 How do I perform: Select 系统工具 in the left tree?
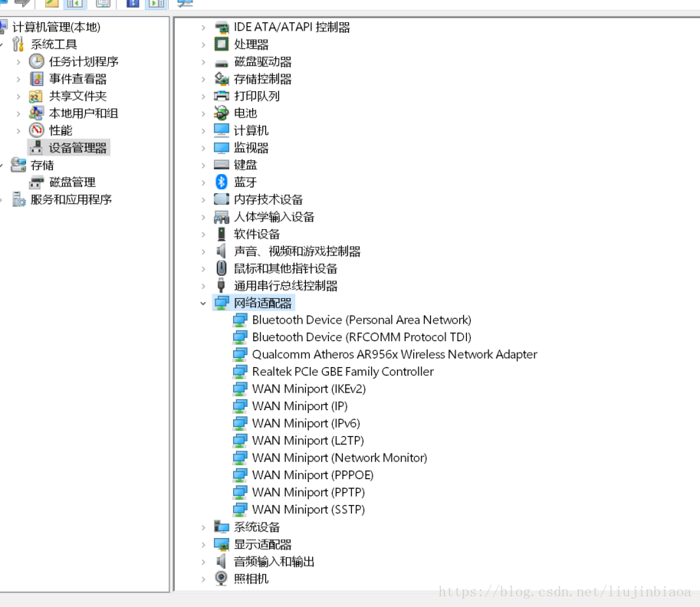click(x=54, y=44)
